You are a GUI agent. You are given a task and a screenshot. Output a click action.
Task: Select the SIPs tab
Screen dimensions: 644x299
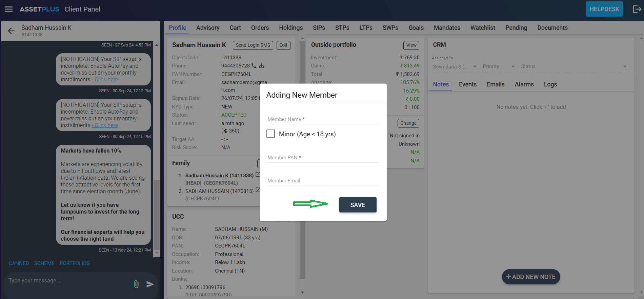(319, 28)
